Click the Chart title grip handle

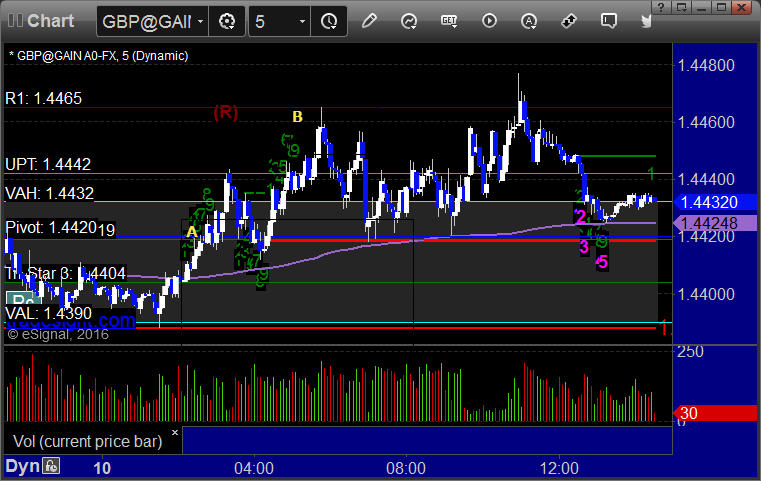[15, 20]
